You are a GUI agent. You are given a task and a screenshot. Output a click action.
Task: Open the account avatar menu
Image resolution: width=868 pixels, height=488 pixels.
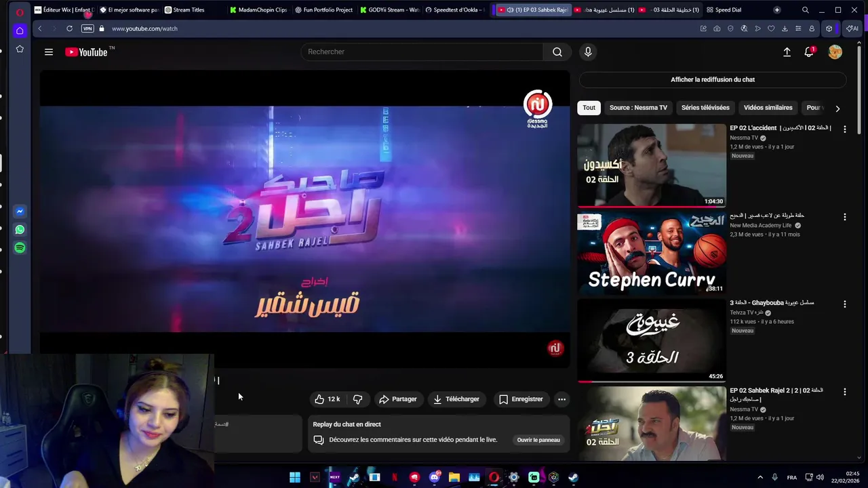(835, 52)
